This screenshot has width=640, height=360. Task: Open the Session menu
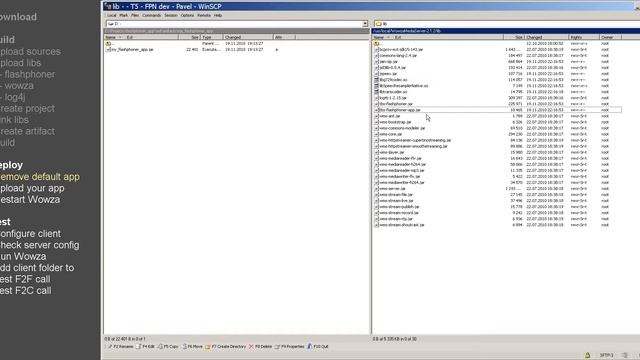click(x=171, y=16)
